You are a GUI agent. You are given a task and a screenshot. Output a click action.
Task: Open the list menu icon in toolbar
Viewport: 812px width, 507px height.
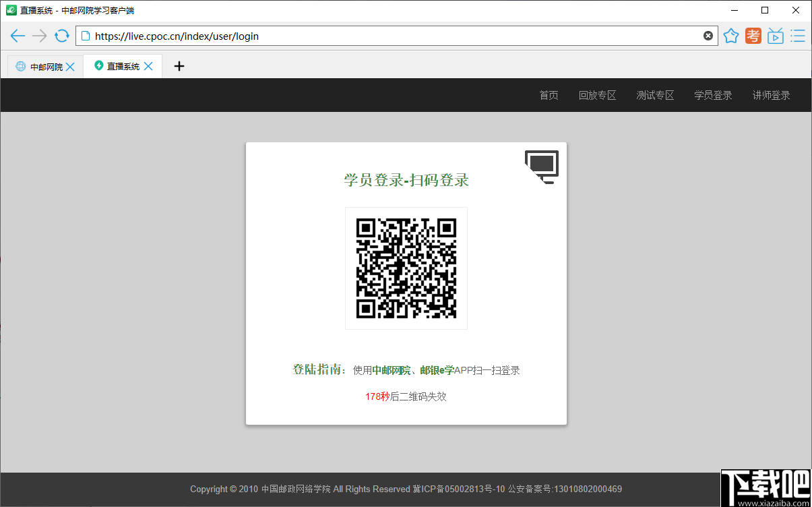pyautogui.click(x=798, y=36)
